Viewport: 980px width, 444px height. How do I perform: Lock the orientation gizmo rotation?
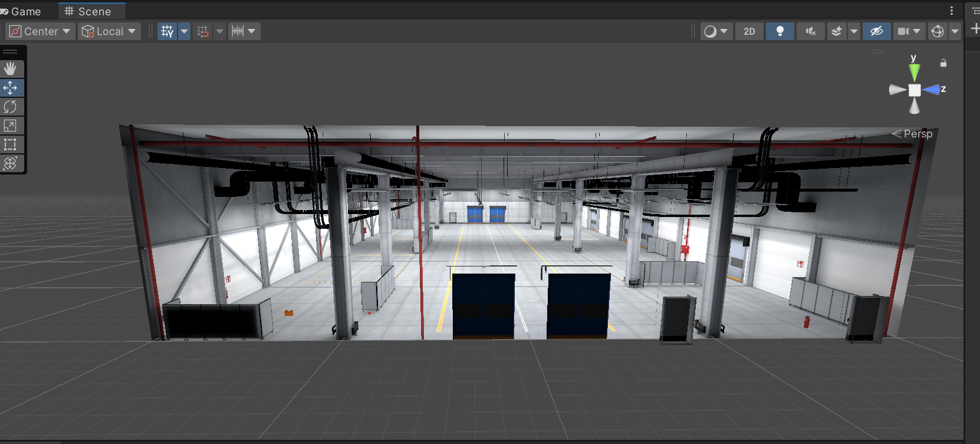[x=943, y=63]
